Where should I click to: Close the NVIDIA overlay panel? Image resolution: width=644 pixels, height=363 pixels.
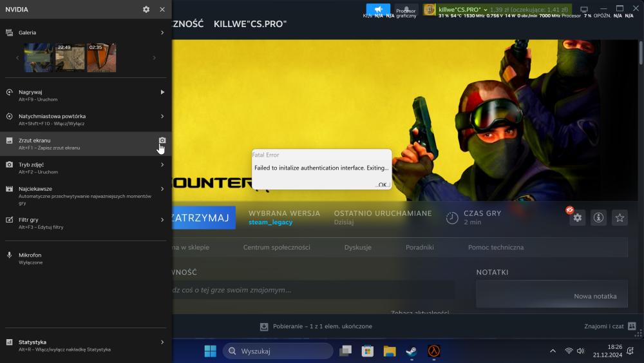[162, 9]
